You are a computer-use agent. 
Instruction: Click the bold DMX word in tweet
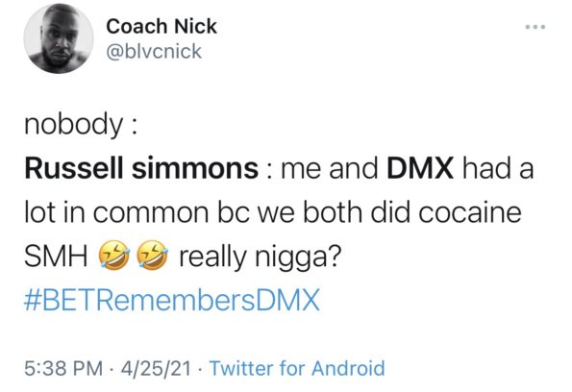coord(420,169)
